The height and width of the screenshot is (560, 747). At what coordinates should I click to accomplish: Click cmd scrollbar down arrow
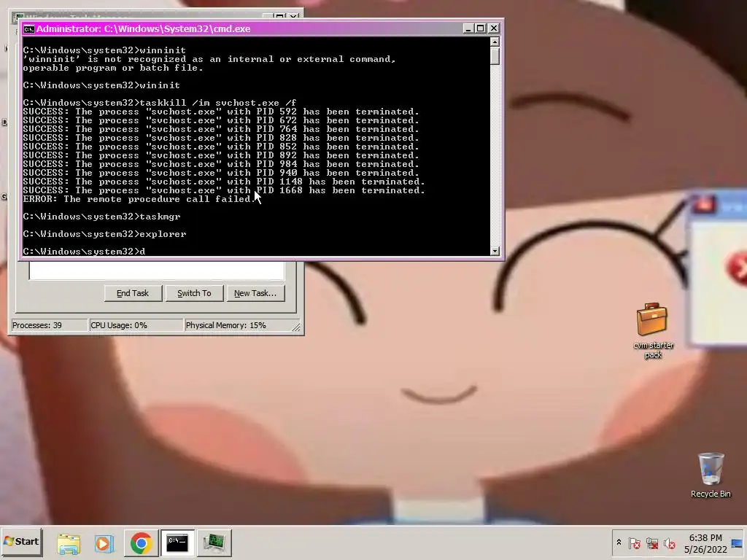coord(495,251)
